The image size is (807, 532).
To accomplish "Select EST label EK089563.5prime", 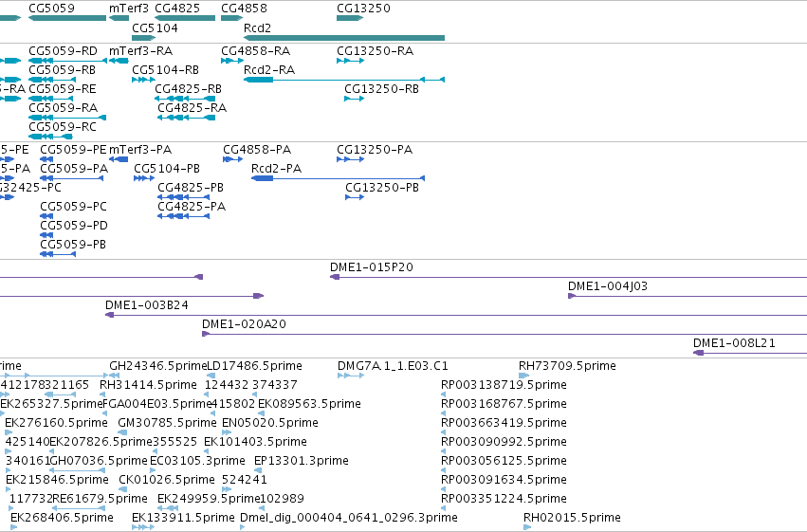I will 309,404.
